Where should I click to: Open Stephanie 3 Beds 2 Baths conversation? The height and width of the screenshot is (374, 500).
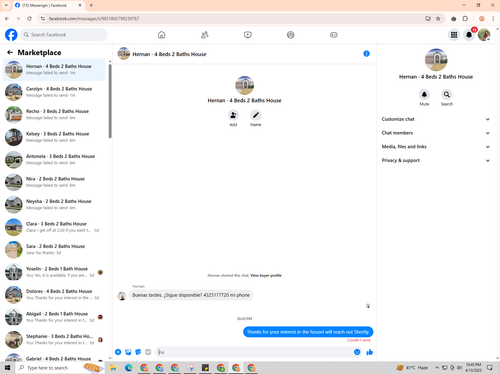[54, 340]
